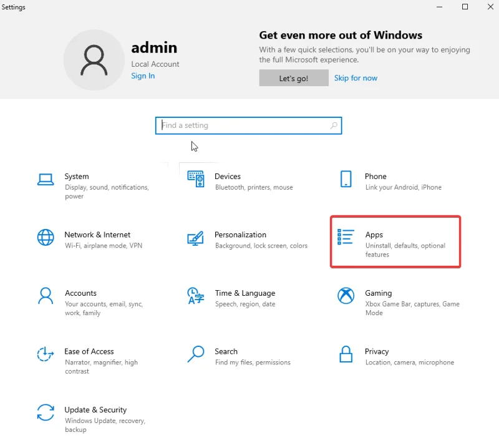
Task: Select the Search category title
Action: click(226, 351)
